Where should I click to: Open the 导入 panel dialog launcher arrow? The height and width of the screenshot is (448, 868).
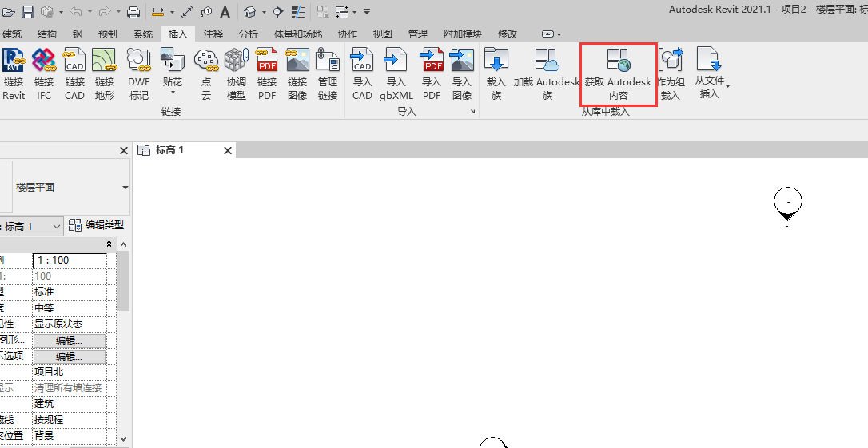(x=472, y=112)
